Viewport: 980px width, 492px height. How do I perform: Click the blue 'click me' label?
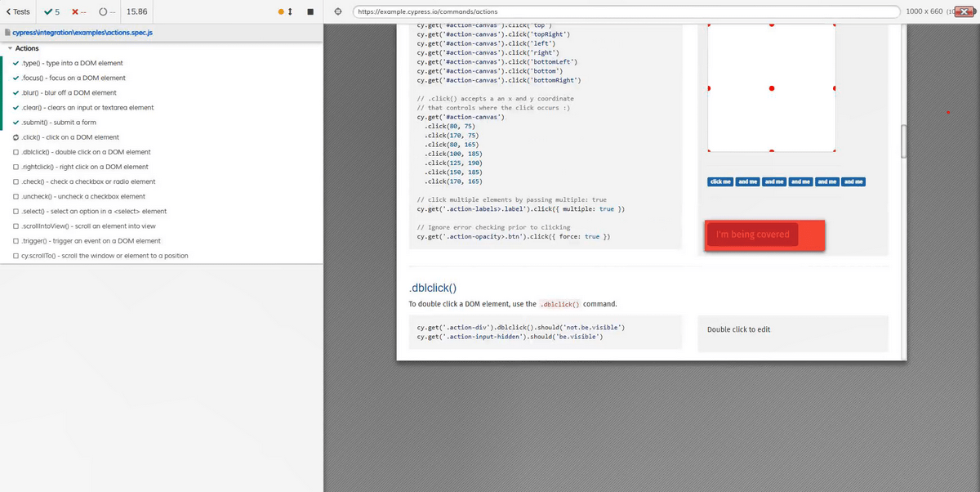tap(721, 181)
